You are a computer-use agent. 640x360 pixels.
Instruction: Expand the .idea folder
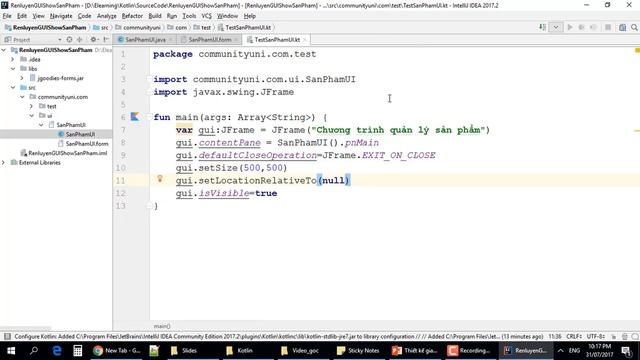tap(13, 59)
